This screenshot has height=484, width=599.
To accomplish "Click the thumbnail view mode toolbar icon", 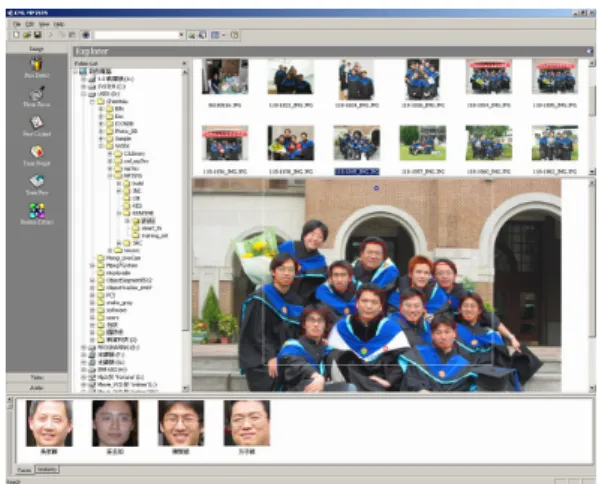I will click(215, 35).
